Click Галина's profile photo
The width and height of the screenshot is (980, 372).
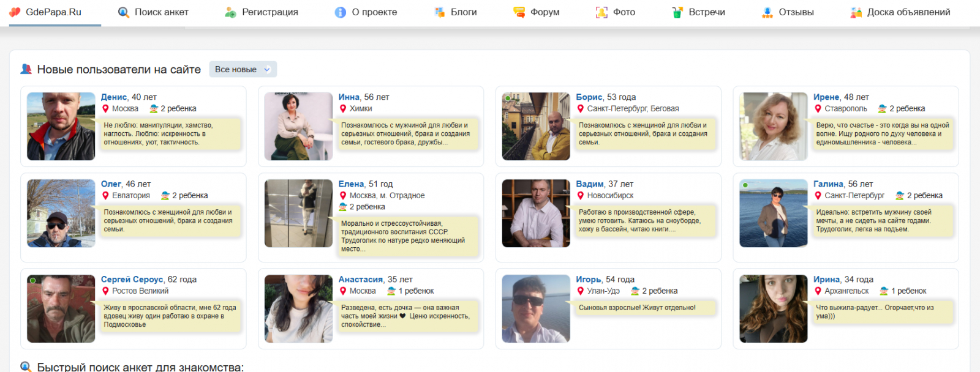(774, 213)
